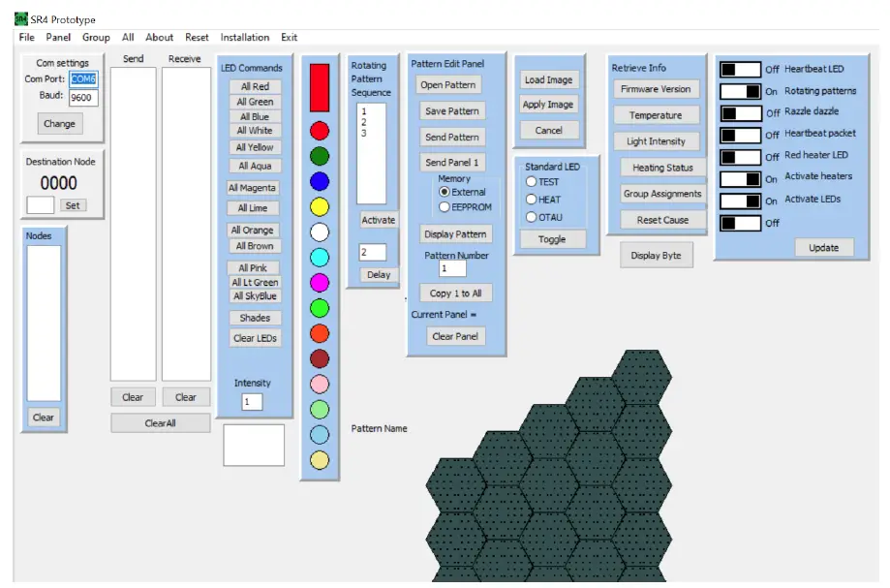Activate the rotating pattern sequence
This screenshot has width=890, height=588.
377,220
